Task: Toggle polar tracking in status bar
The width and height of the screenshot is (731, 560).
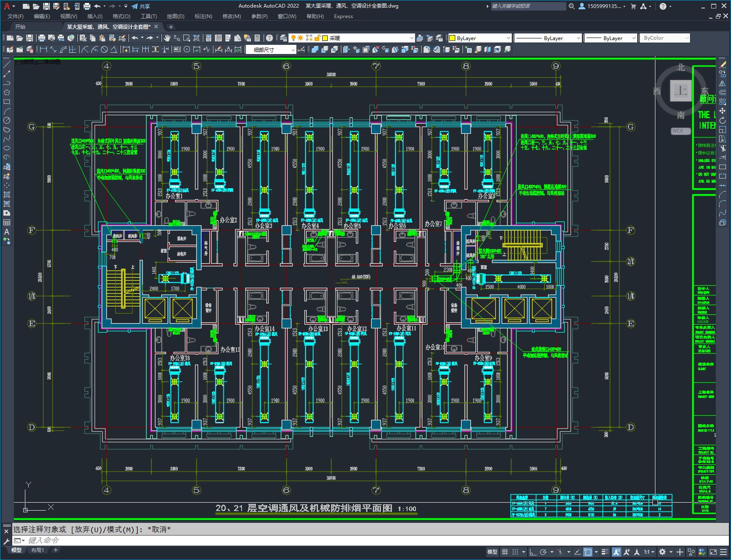Action: click(543, 552)
